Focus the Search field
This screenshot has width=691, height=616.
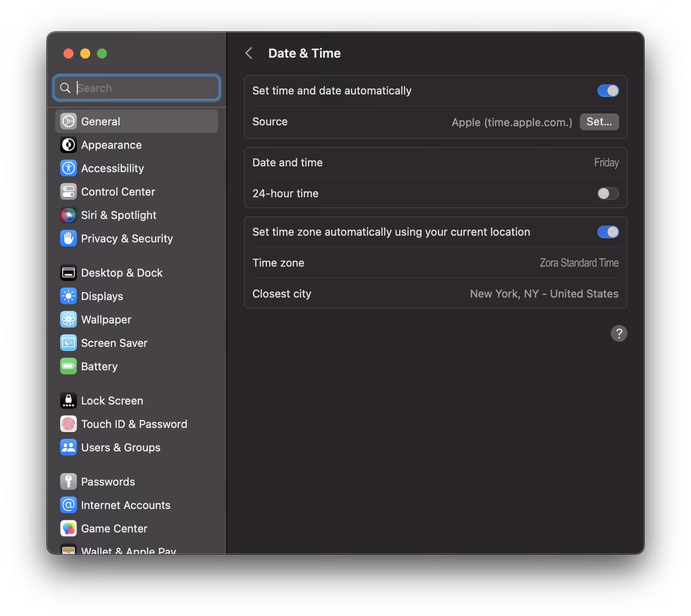click(137, 88)
